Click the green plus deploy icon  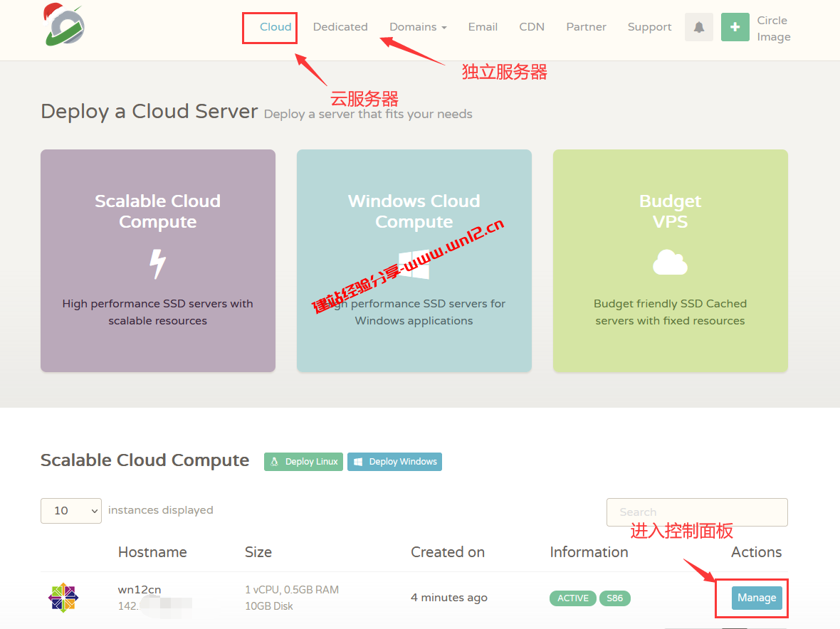click(735, 26)
